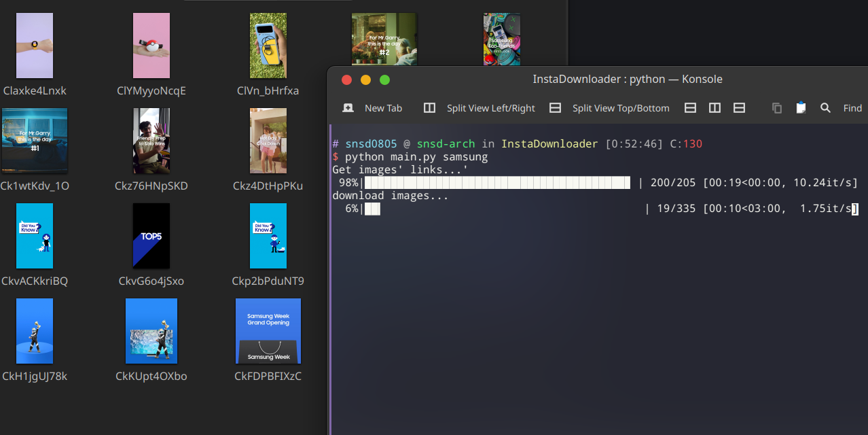Select the Claxke4Lnxk image file
868x435 pixels.
pyautogui.click(x=35, y=46)
